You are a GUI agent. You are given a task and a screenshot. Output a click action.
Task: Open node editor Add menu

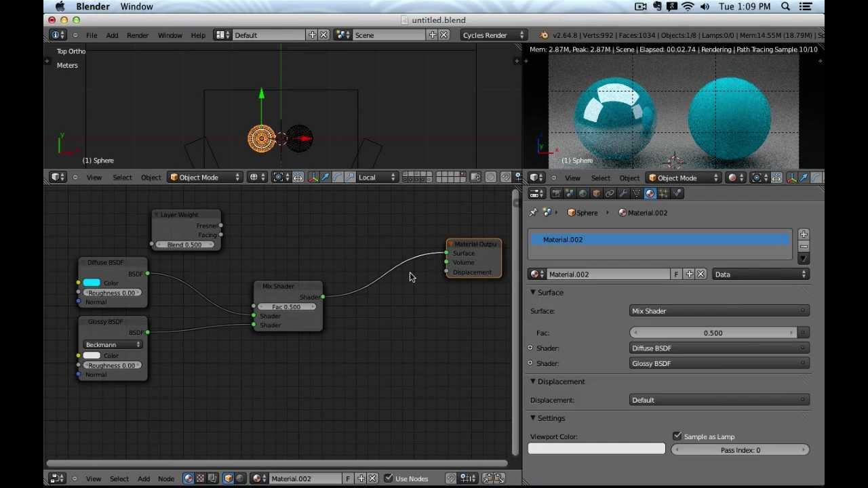point(144,479)
